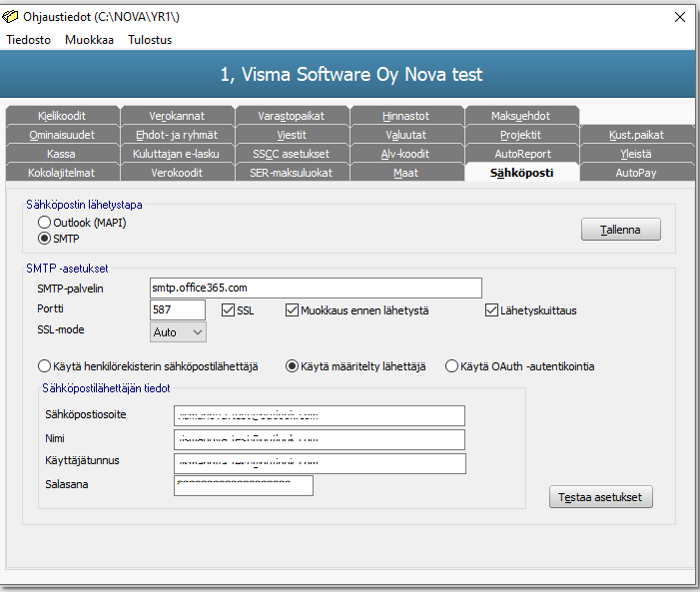
Task: Switch to the Yleistä tab
Action: pyautogui.click(x=637, y=154)
